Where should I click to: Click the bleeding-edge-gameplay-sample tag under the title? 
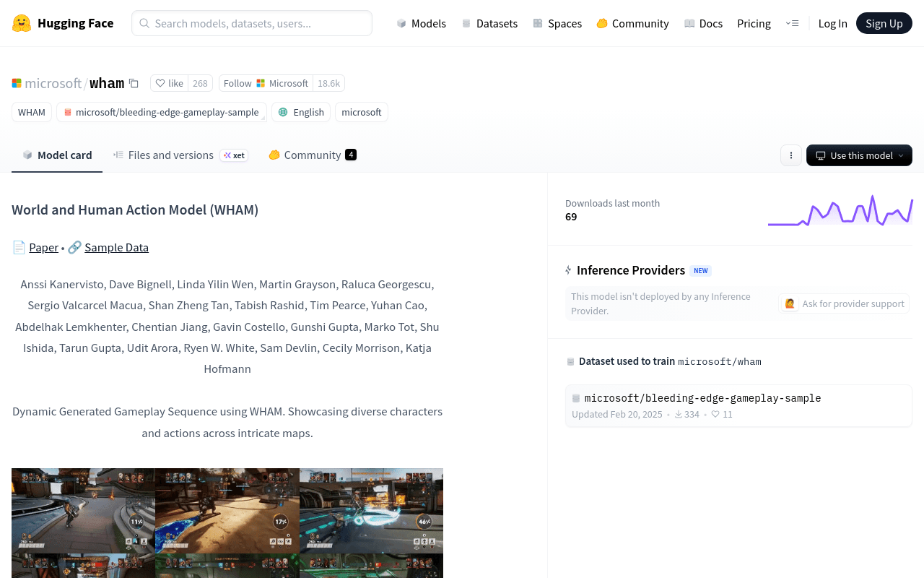click(162, 112)
